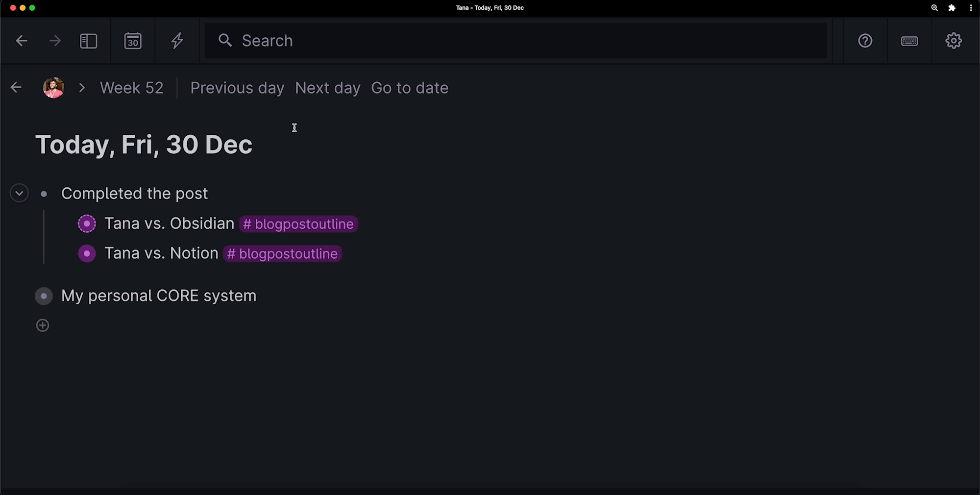The width and height of the screenshot is (980, 495).
Task: Click 'Go to date' option
Action: 410,88
